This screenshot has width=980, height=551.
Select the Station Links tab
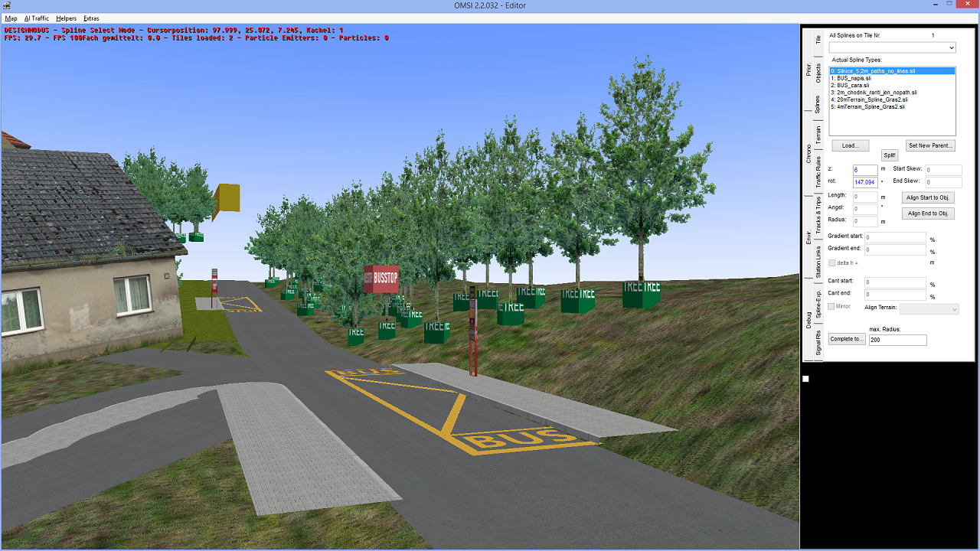(x=818, y=262)
